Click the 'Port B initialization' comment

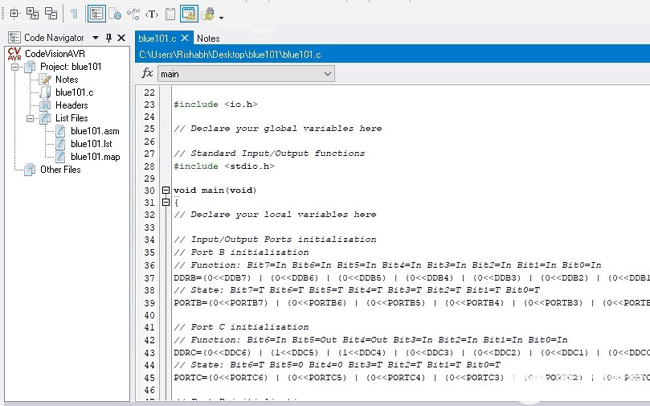pos(241,252)
